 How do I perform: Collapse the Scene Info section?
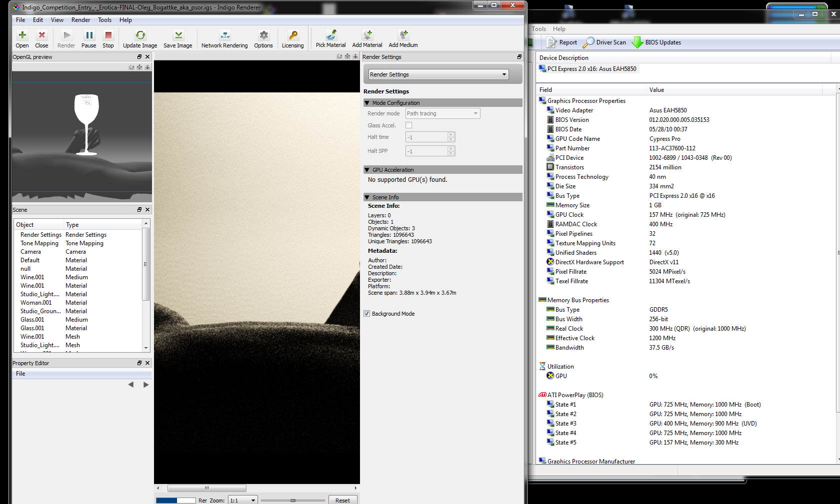click(x=367, y=197)
